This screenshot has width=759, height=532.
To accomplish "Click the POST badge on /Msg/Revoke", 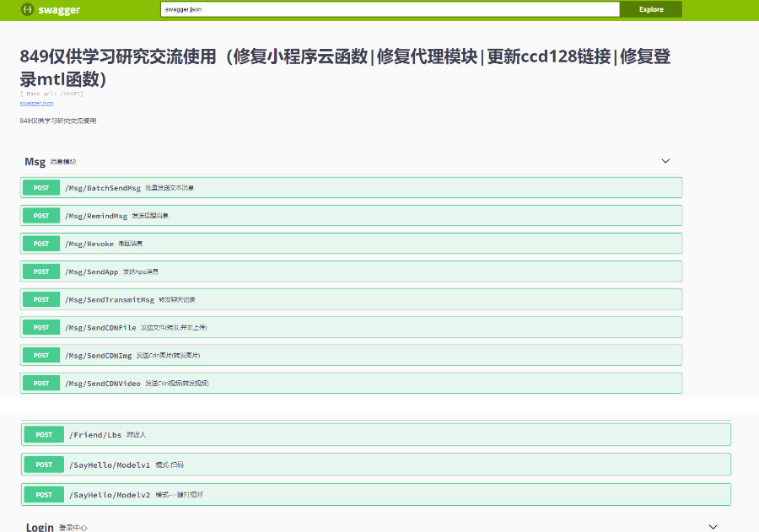I will tap(40, 243).
